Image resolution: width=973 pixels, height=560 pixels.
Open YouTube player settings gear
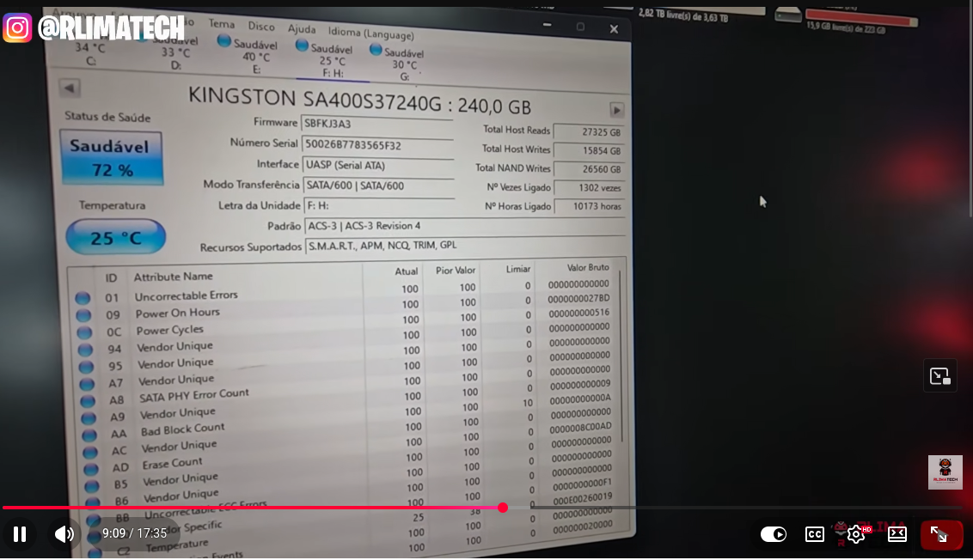pyautogui.click(x=856, y=534)
